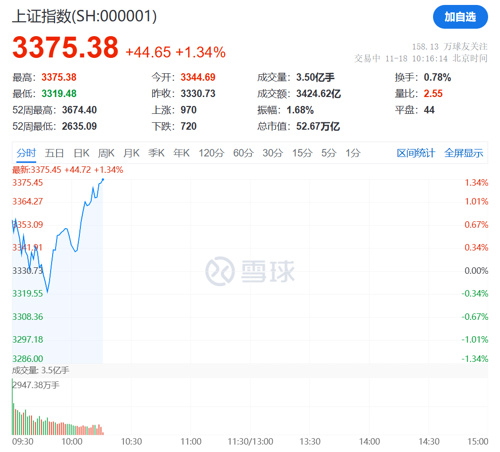Open 区间统计 link

point(416,153)
